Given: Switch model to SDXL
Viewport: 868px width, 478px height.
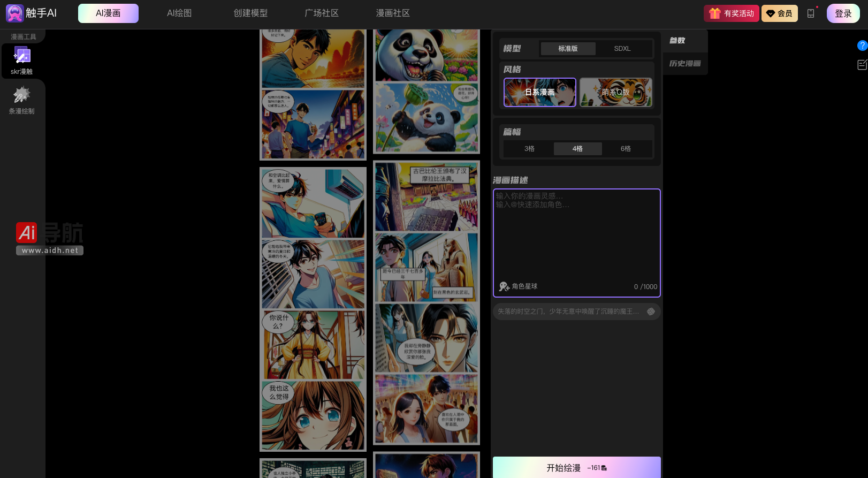Looking at the screenshot, I should [x=622, y=49].
